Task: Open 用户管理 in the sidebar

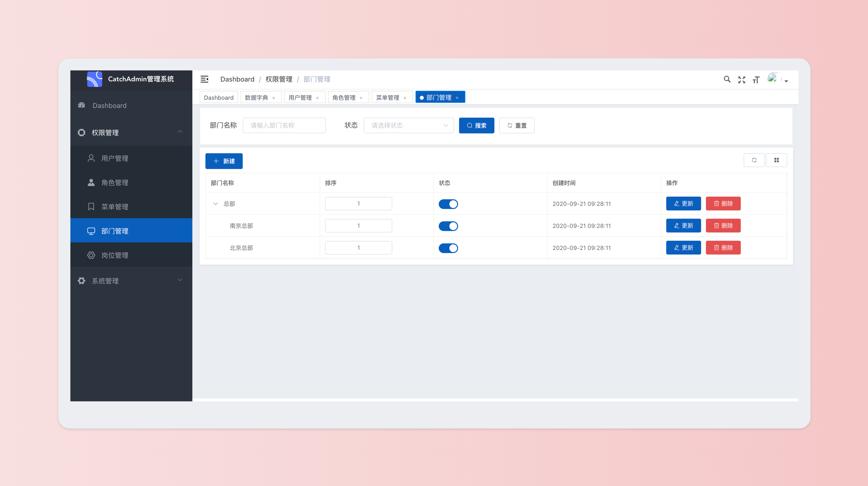Action: click(131, 158)
